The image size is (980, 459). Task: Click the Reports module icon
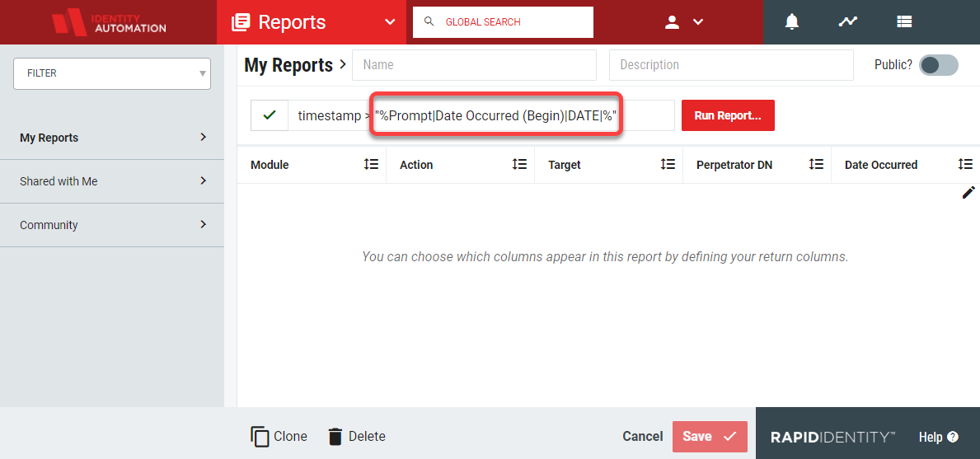pyautogui.click(x=240, y=22)
